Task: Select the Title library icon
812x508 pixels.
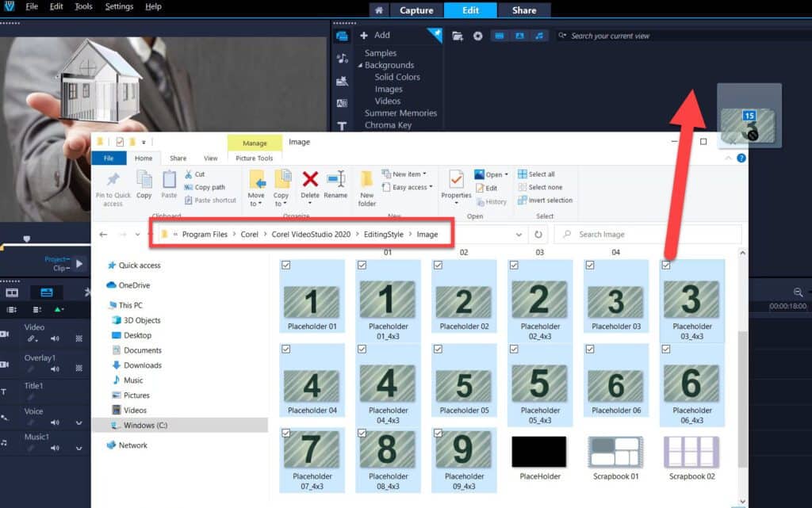Action: pos(342,125)
